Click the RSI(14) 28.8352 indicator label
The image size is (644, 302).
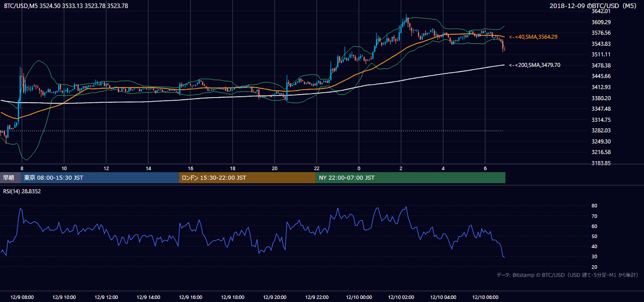22,191
